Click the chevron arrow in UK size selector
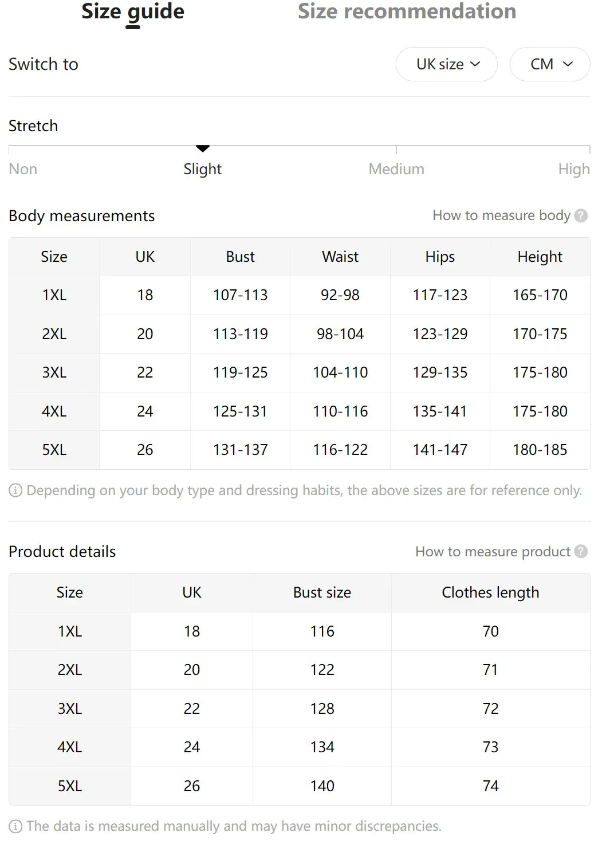Viewport: 610px width, 868px height. click(x=475, y=64)
